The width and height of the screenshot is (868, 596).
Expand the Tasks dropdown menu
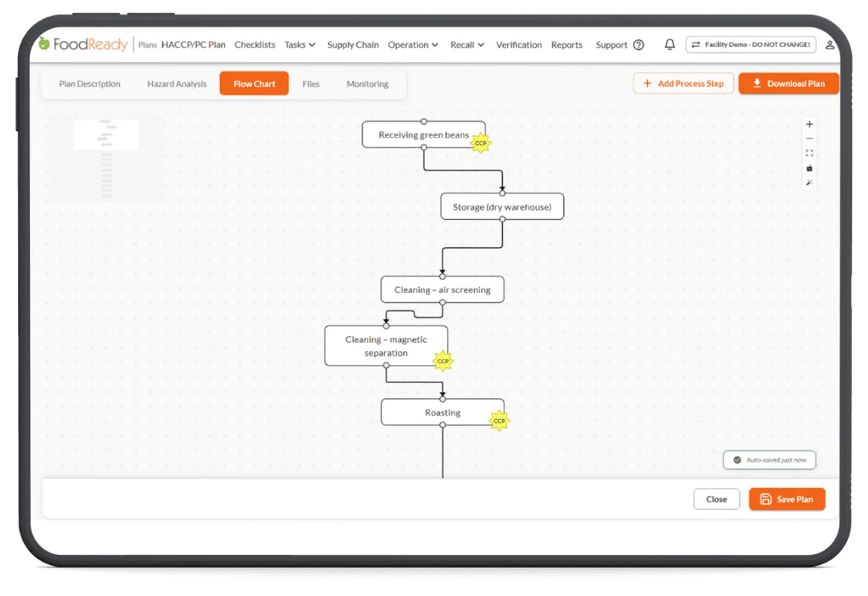(299, 45)
